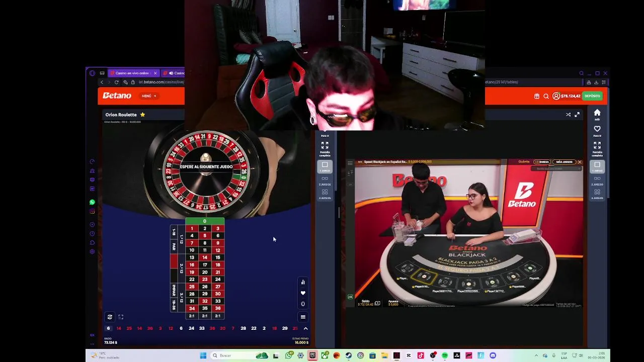Open Spotify from Windows taskbar

pyautogui.click(x=445, y=355)
